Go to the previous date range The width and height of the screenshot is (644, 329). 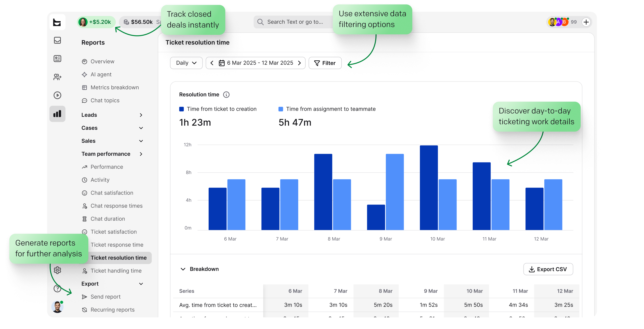(x=212, y=63)
